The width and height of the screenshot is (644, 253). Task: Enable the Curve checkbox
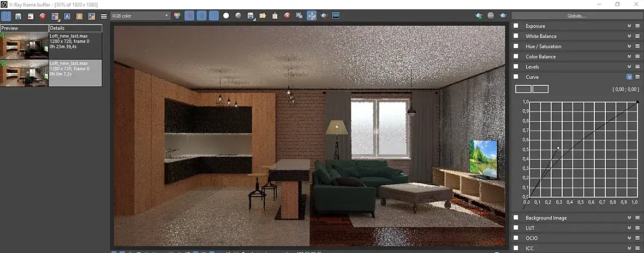[x=516, y=77]
